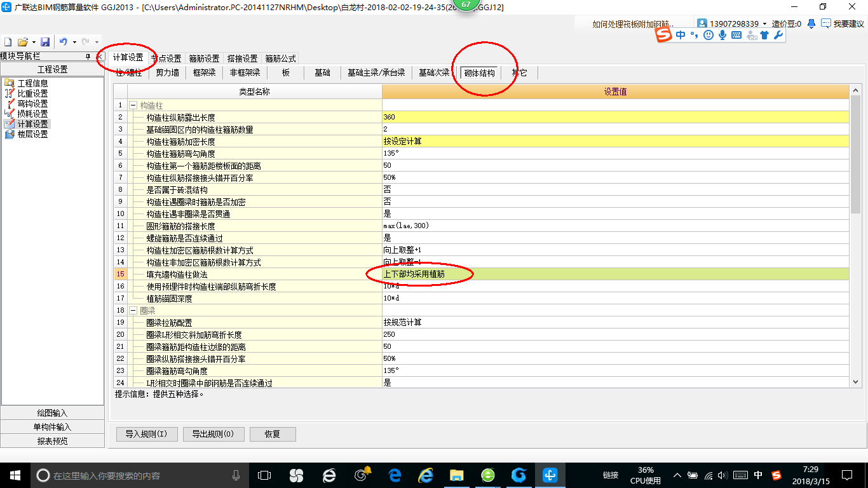Viewport: 868px width, 488px height.
Task: Open Windows Start menu
Action: point(15,475)
